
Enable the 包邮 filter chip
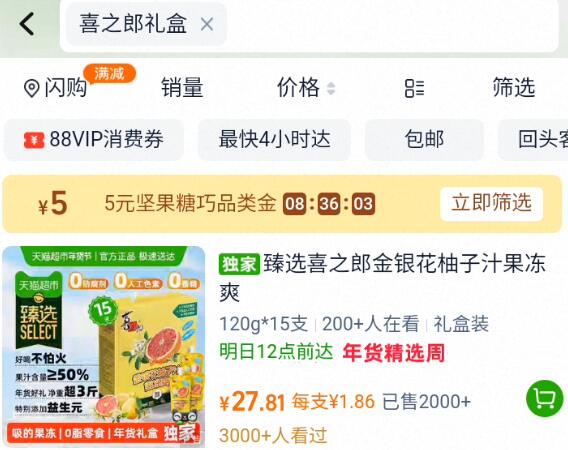click(424, 139)
